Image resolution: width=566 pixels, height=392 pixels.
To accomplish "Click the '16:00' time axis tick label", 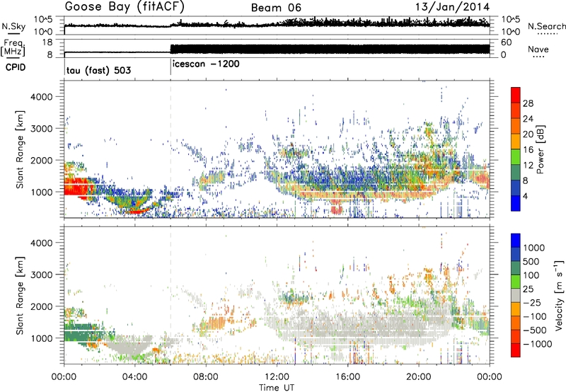I will (x=347, y=377).
